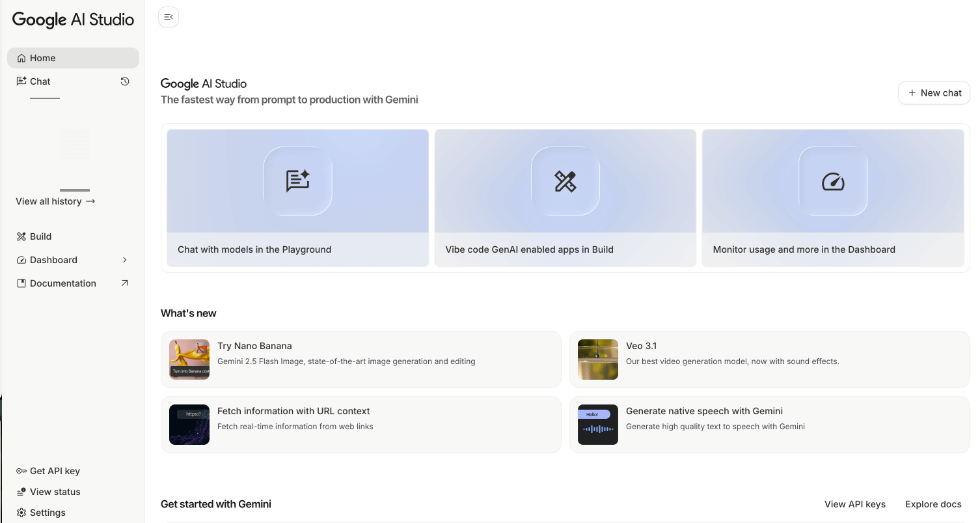Follow the Explore docs link
Image resolution: width=980 pixels, height=523 pixels.
click(933, 504)
